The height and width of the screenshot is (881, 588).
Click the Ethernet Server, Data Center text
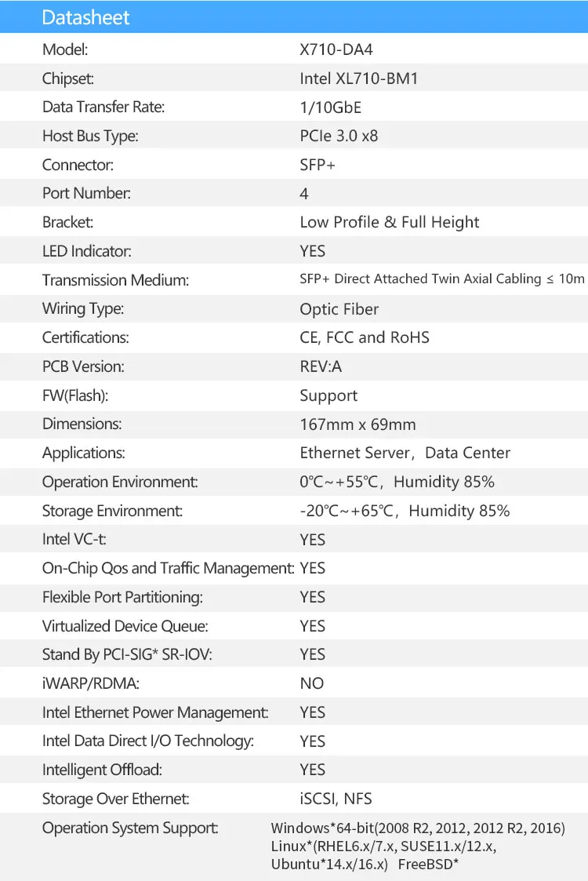point(405,453)
